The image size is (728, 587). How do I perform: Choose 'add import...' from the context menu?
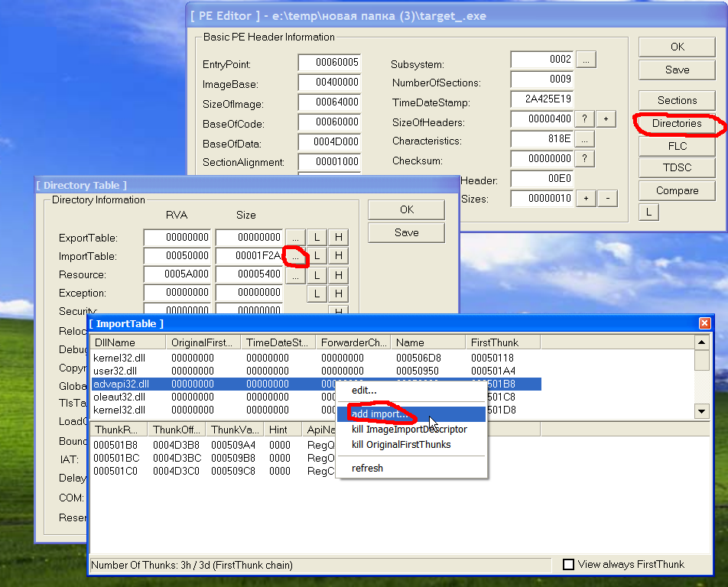pyautogui.click(x=379, y=414)
